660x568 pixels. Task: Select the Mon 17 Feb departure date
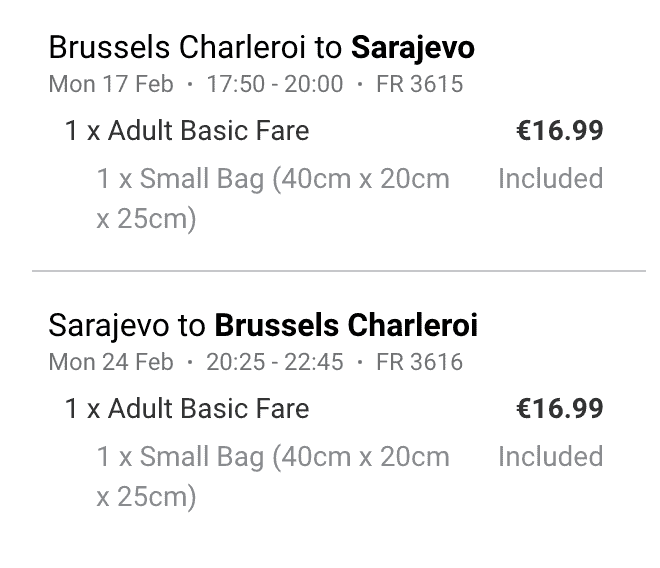[x=111, y=84]
